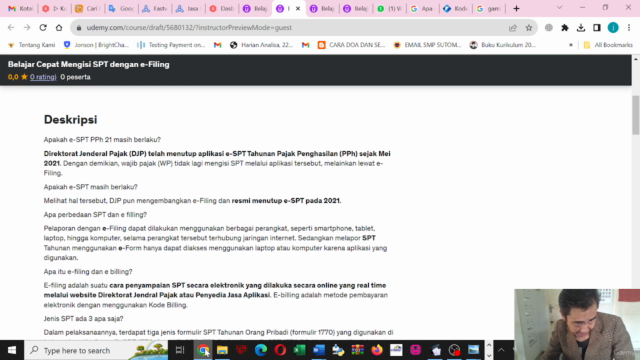Open Chrome three-dot menu
This screenshot has height=360, width=640.
pos(629,28)
